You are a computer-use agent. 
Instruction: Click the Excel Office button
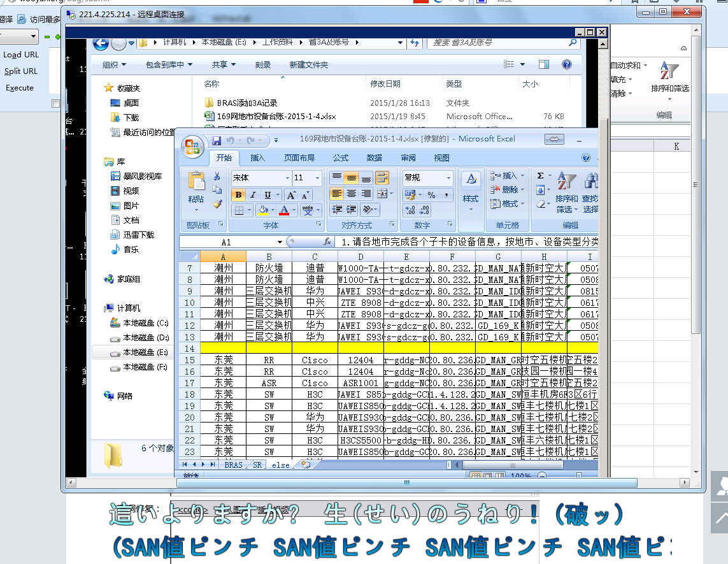click(192, 147)
